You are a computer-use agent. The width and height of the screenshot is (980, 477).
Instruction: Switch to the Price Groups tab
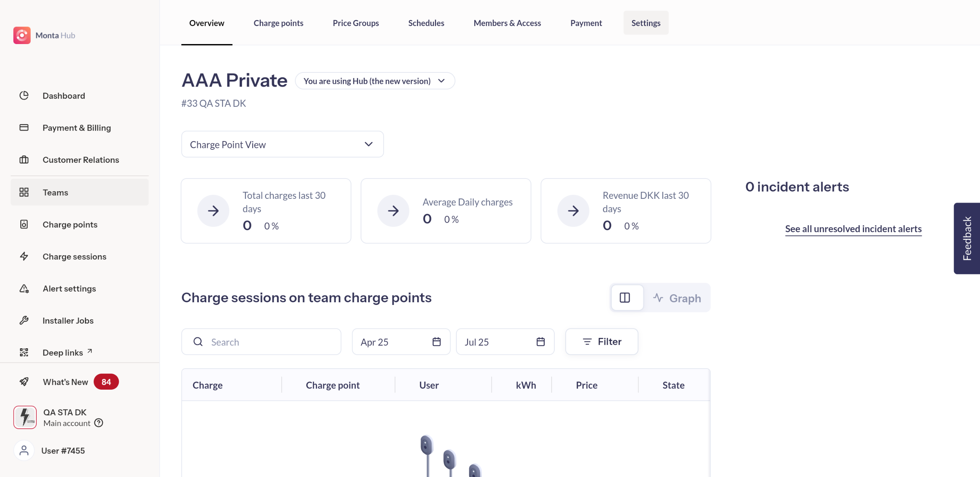click(x=355, y=23)
